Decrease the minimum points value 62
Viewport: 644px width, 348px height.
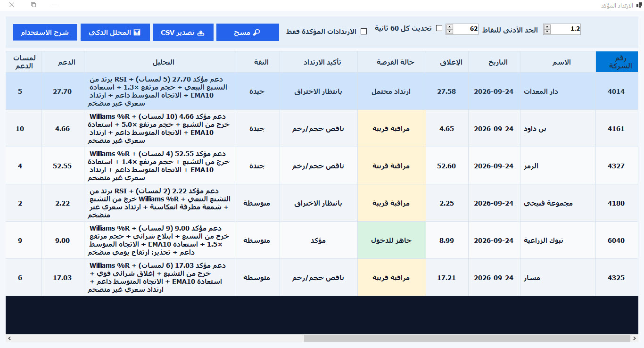[449, 32]
